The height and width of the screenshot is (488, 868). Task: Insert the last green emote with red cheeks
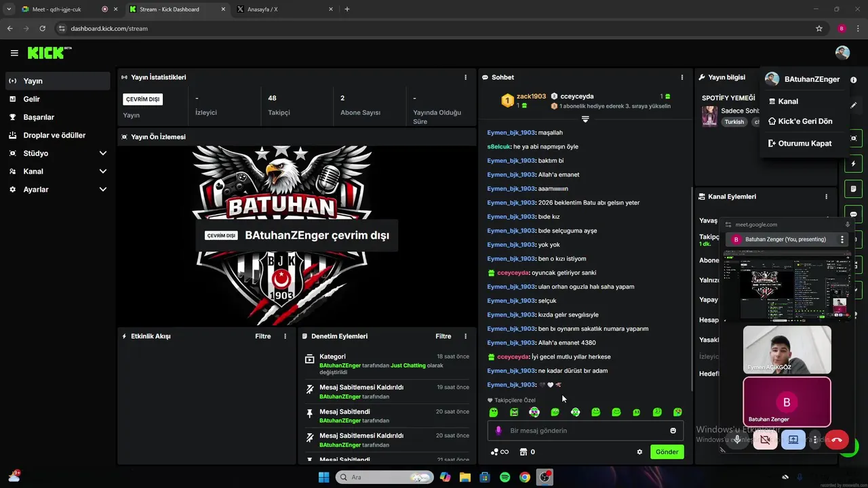click(677, 412)
